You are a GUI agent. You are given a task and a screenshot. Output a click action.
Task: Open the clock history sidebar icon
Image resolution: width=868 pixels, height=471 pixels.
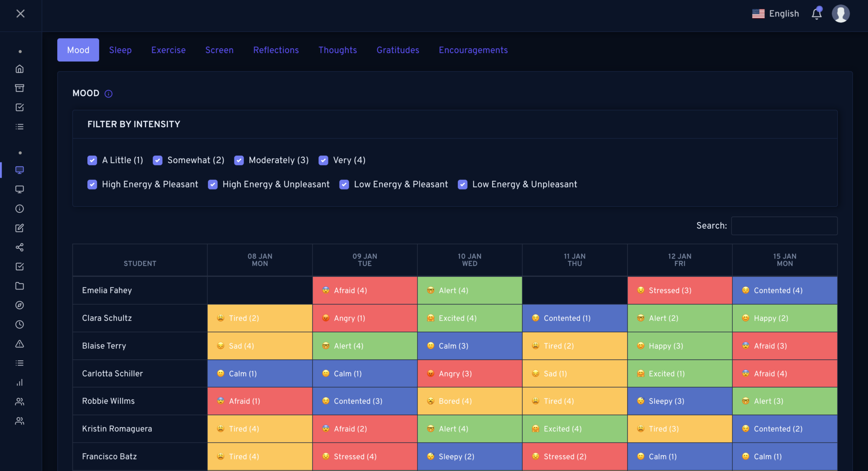(x=19, y=325)
